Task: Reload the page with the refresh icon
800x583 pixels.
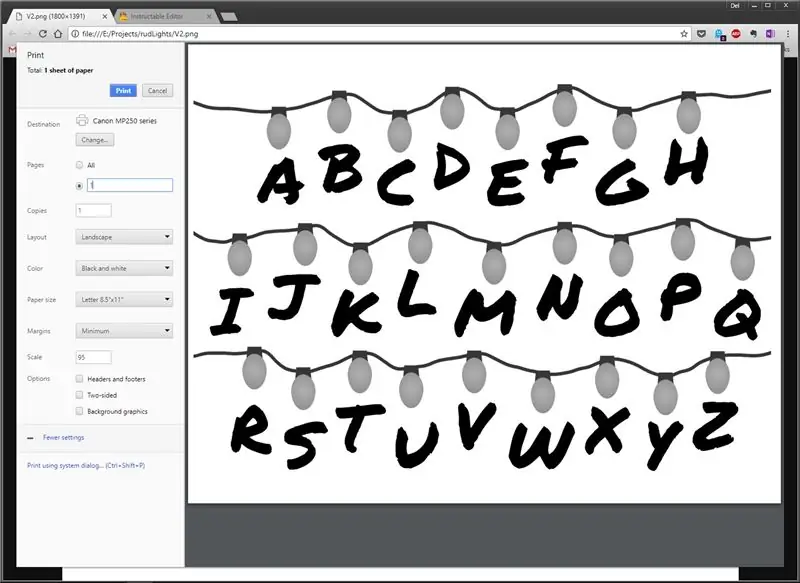Action: coord(43,34)
